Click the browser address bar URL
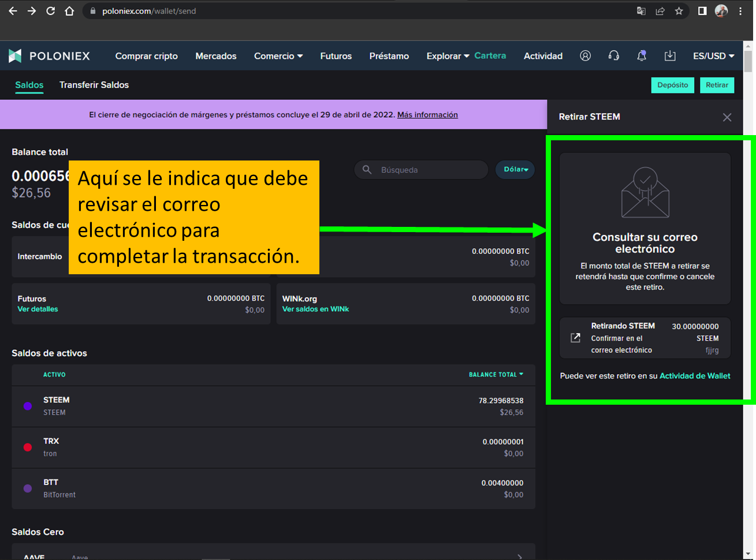Image resolution: width=756 pixels, height=560 pixels. (149, 11)
